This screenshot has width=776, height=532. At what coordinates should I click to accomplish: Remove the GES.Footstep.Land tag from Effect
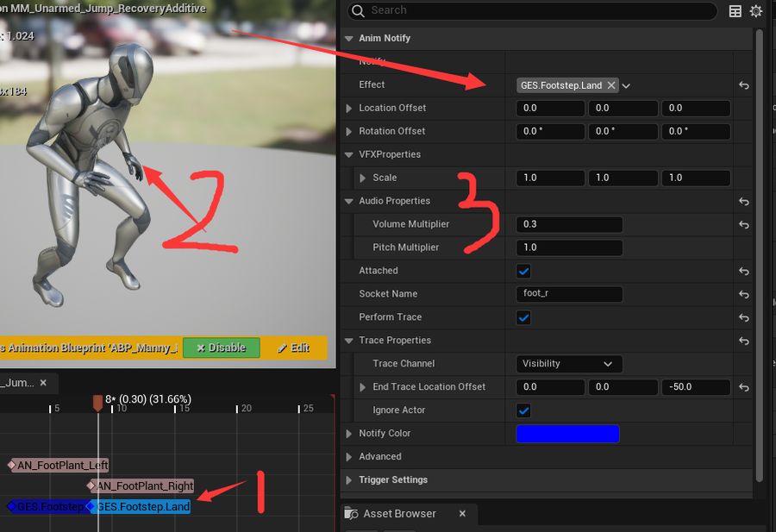611,85
